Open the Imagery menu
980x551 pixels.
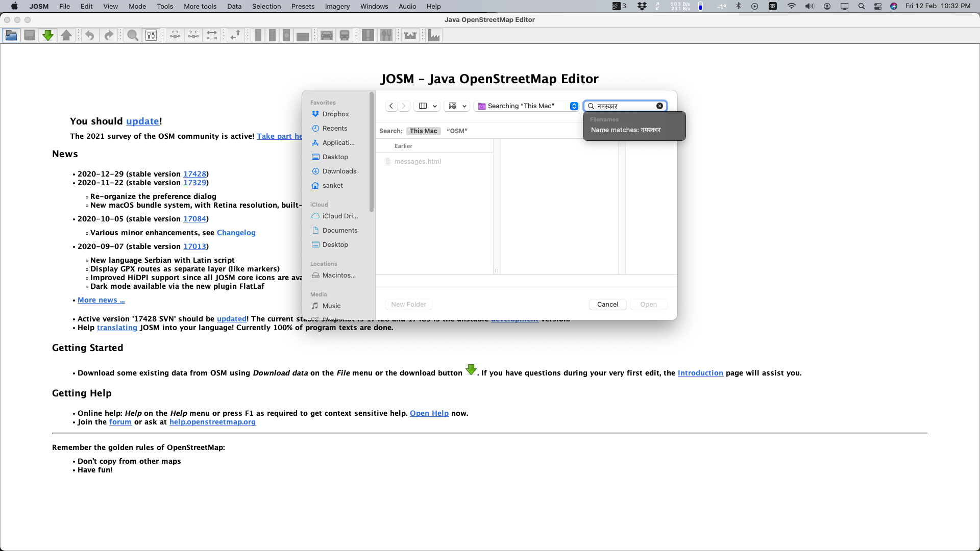[x=337, y=6]
